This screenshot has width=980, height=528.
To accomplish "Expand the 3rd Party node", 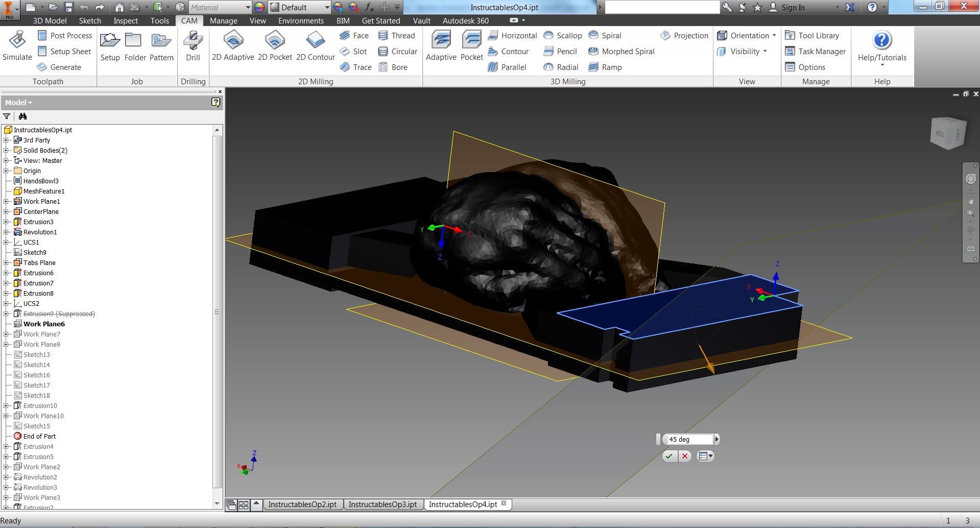I will pos(6,140).
